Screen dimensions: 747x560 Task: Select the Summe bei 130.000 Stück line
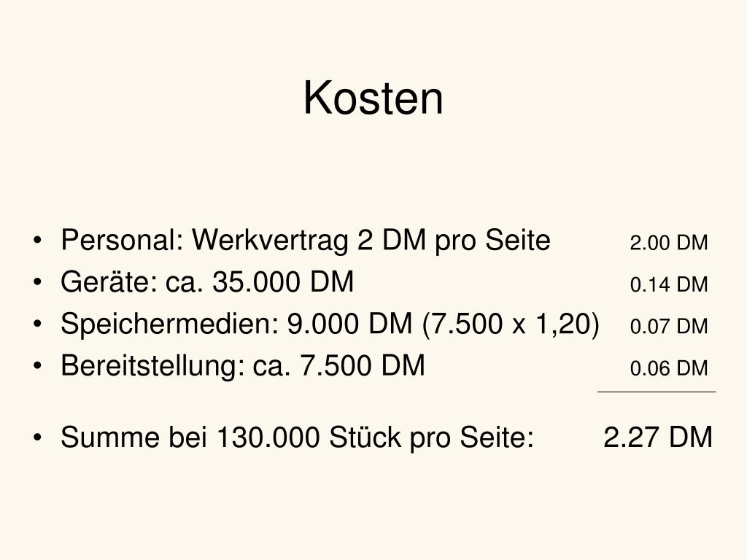click(298, 437)
